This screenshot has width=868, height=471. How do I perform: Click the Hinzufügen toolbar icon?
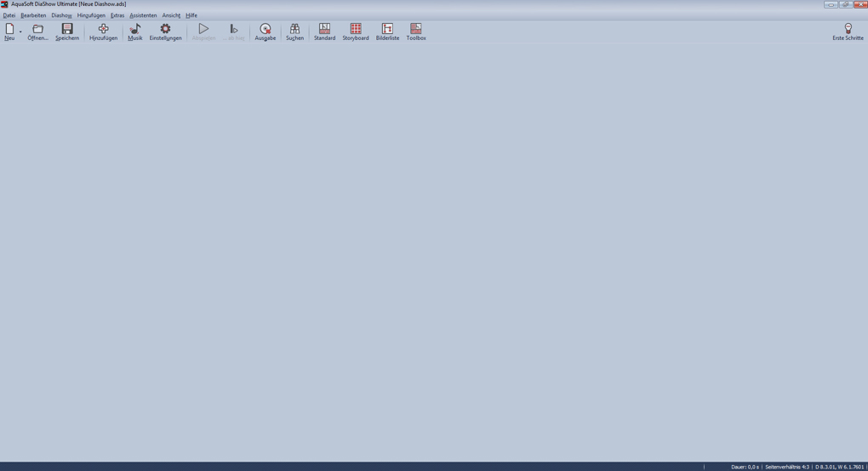pos(103,30)
